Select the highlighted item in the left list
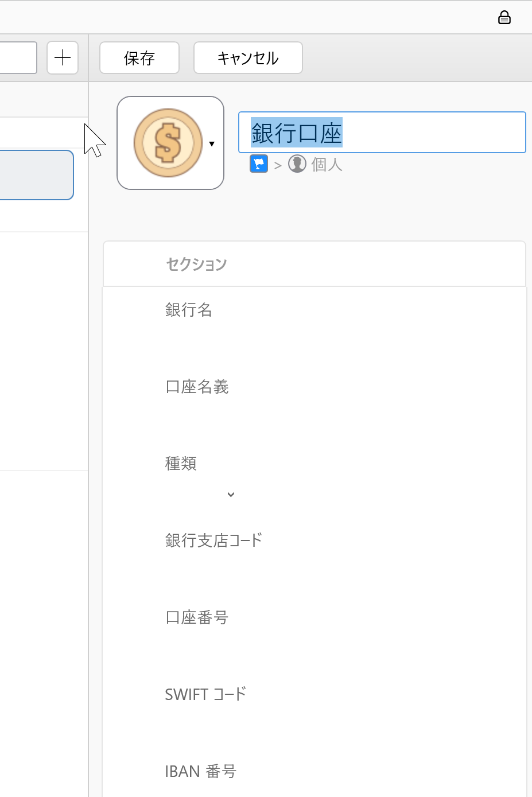This screenshot has width=532, height=797. click(x=36, y=175)
